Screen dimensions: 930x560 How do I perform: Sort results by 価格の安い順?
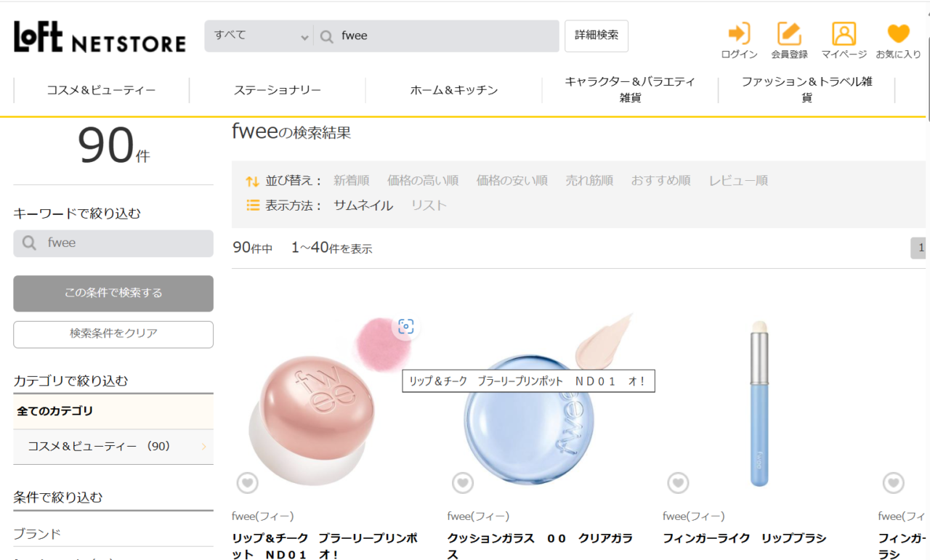(x=512, y=180)
